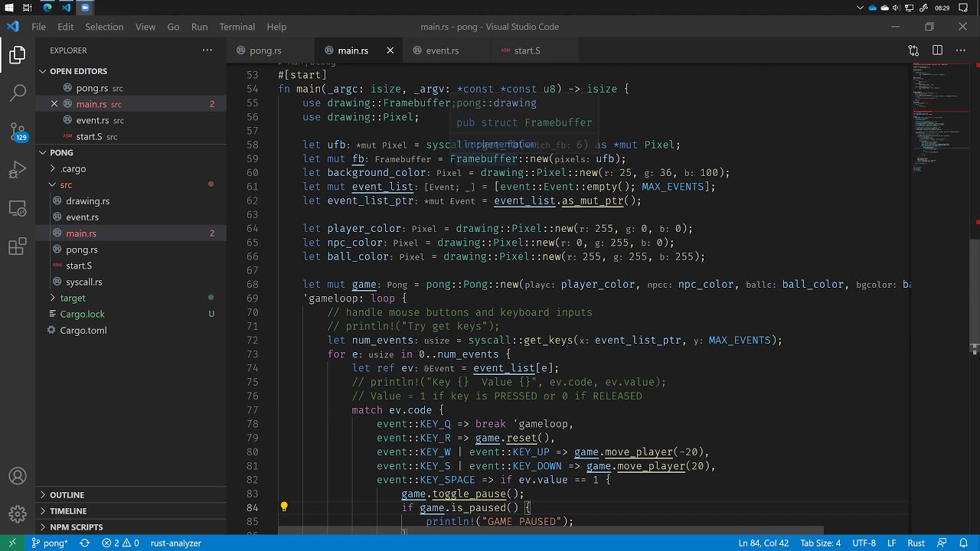Open syscall.rs in the file tree
This screenshot has width=980, height=551.
pos(131,282)
